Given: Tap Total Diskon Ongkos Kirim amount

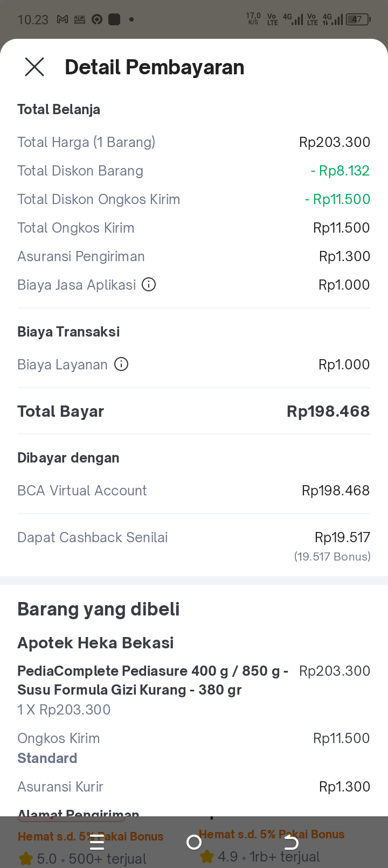Looking at the screenshot, I should pos(337,199).
